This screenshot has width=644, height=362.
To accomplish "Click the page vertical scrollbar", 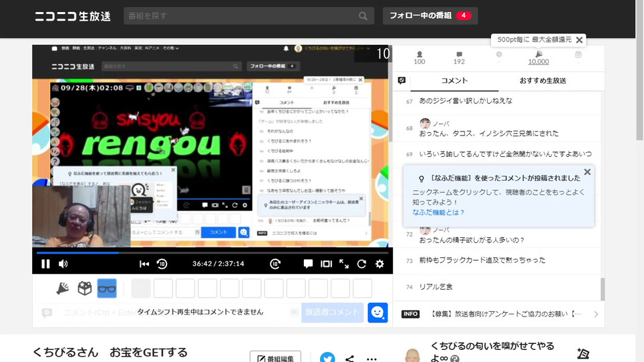I will tap(639, 70).
